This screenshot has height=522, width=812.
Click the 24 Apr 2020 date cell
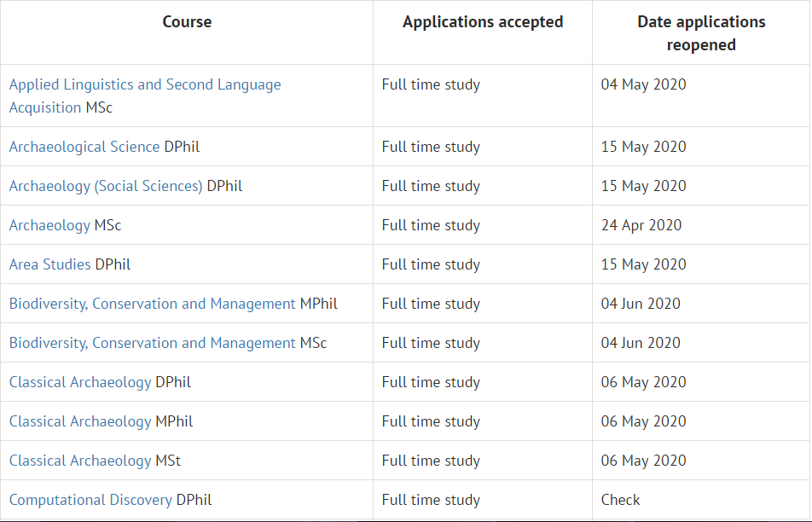641,225
